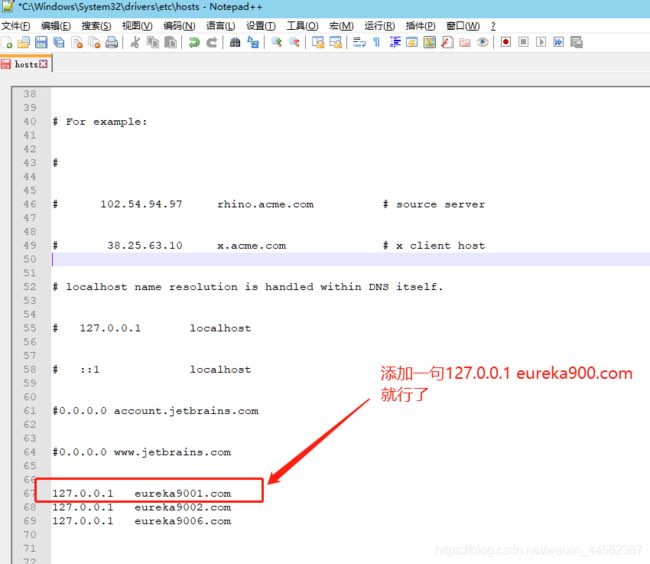Screen dimensions: 650x564
Task: Open the 窗口(W) menu
Action: pyautogui.click(x=463, y=26)
